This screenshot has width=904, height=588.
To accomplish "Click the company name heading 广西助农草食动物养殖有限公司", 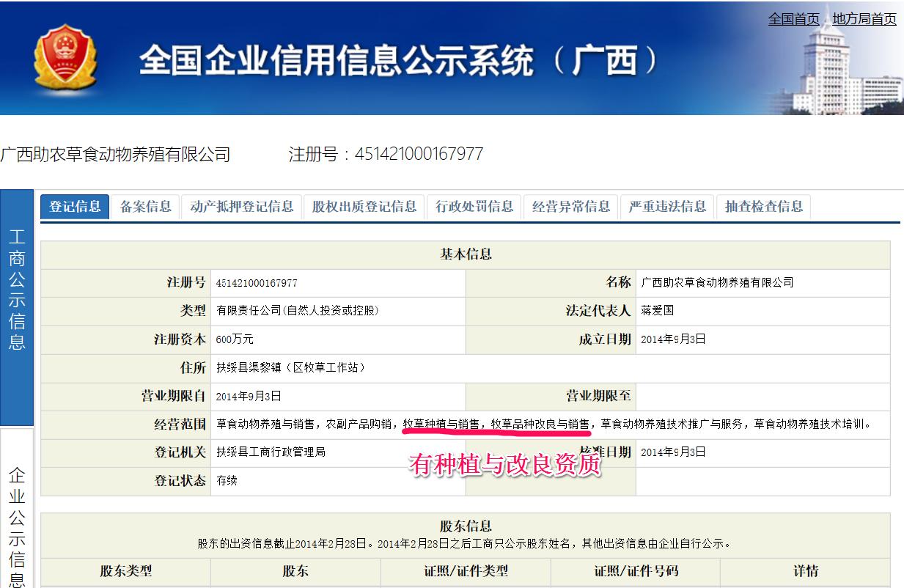I will click(116, 155).
